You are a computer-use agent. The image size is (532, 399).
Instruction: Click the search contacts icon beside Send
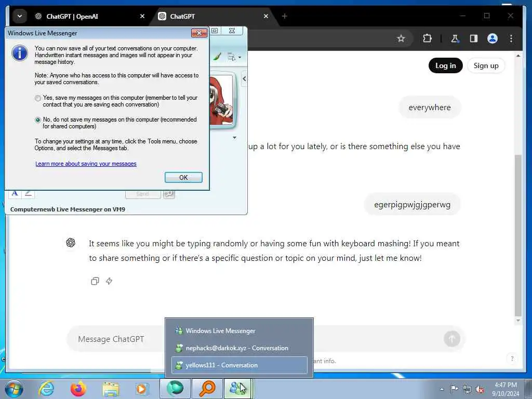[x=169, y=194]
